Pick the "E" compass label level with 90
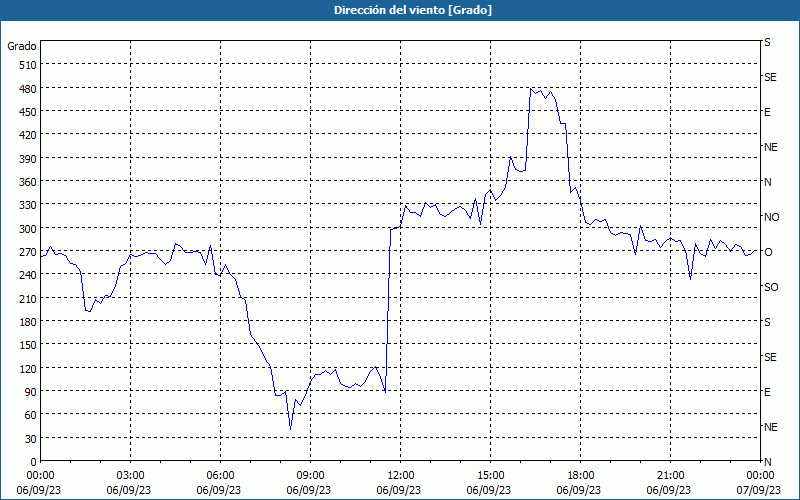This screenshot has height=500, width=800. coord(767,392)
